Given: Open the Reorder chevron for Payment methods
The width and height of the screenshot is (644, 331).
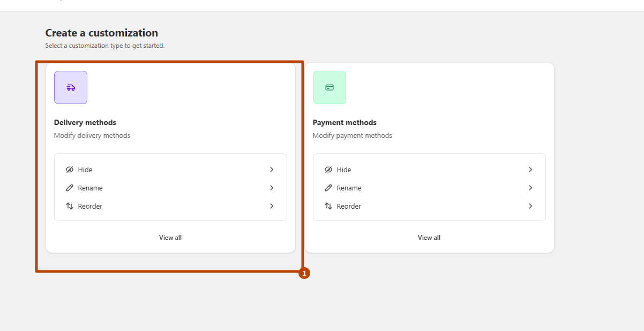Looking at the screenshot, I should point(530,206).
